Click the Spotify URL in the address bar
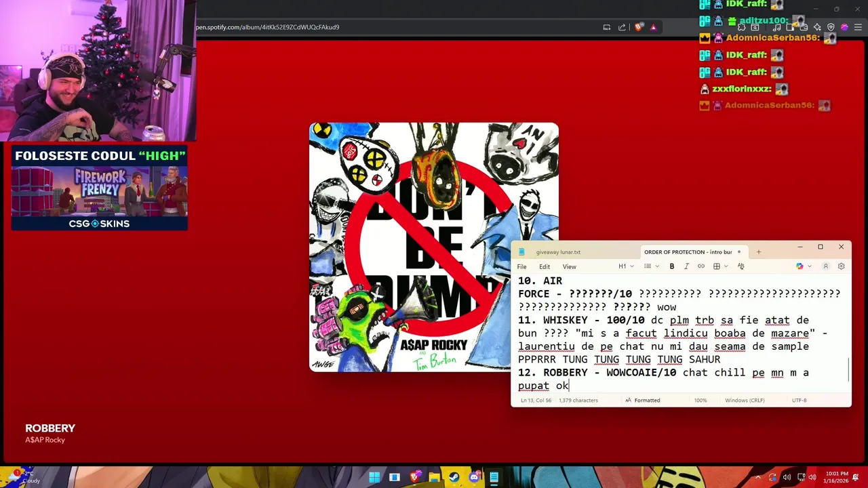Image resolution: width=868 pixels, height=488 pixels. pos(268,27)
